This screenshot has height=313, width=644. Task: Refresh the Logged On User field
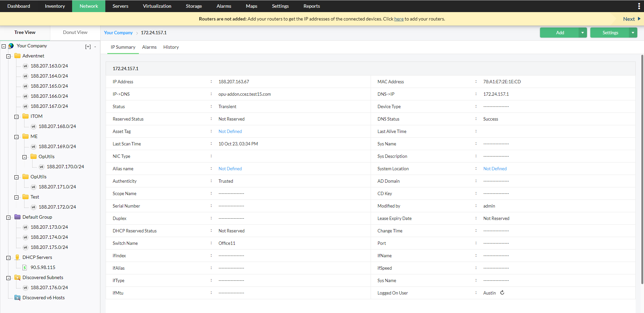(502, 293)
